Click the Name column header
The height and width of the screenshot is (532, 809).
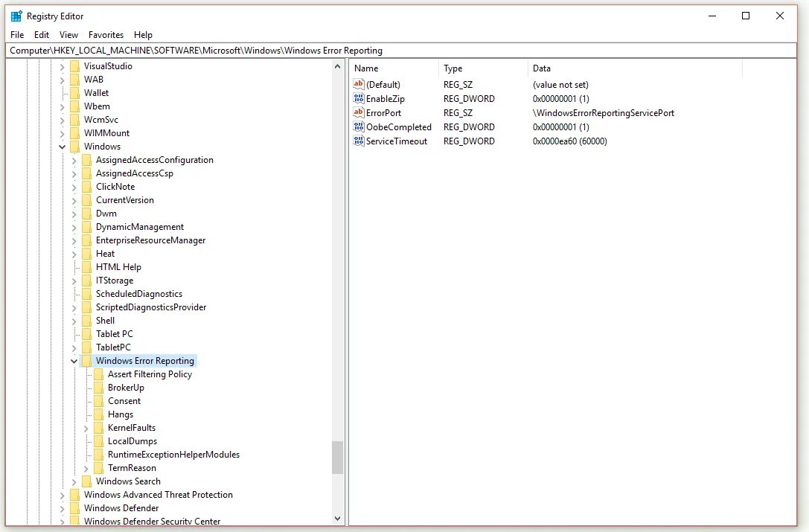coord(393,68)
